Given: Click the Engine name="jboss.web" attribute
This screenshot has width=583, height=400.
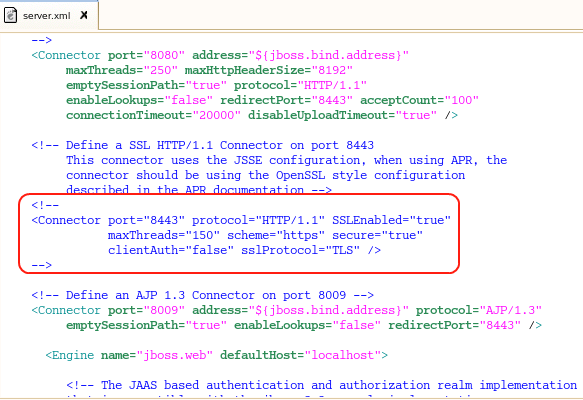Looking at the screenshot, I should 157,355.
